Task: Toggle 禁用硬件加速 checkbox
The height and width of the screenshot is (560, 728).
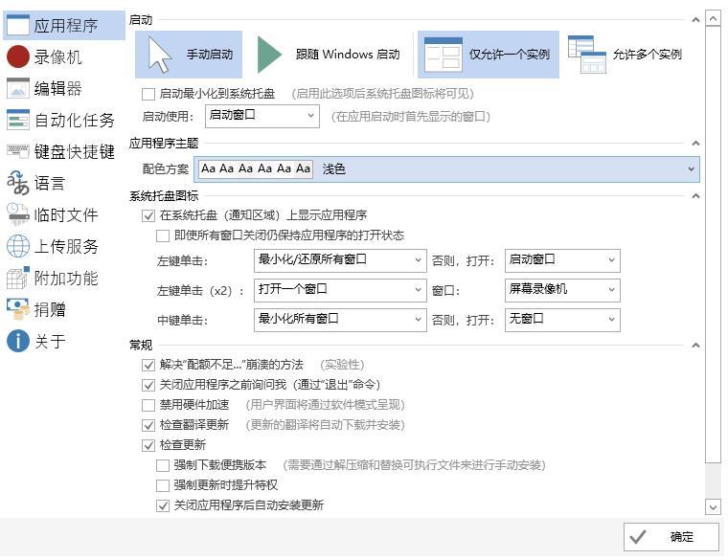Action: [148, 405]
